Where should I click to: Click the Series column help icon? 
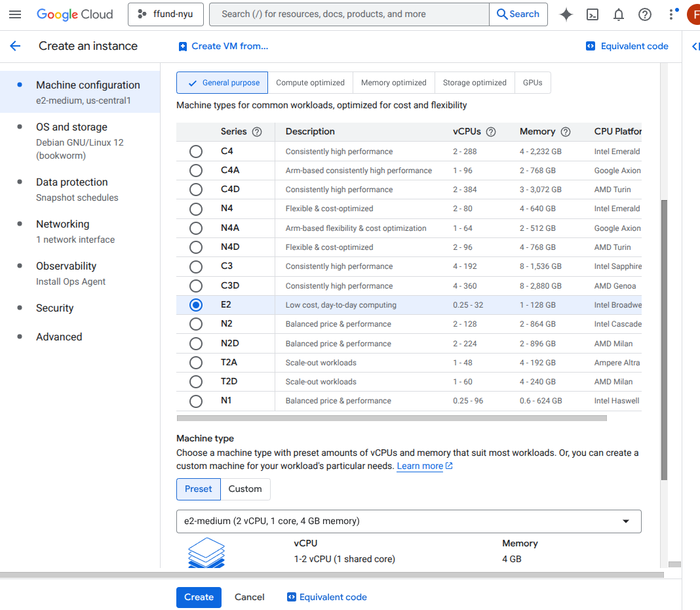coord(257,132)
